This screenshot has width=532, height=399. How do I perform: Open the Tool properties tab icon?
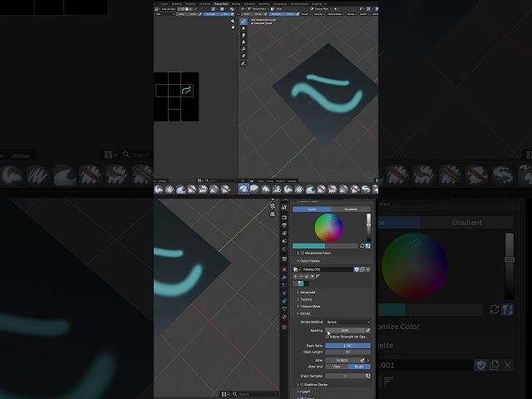[284, 207]
